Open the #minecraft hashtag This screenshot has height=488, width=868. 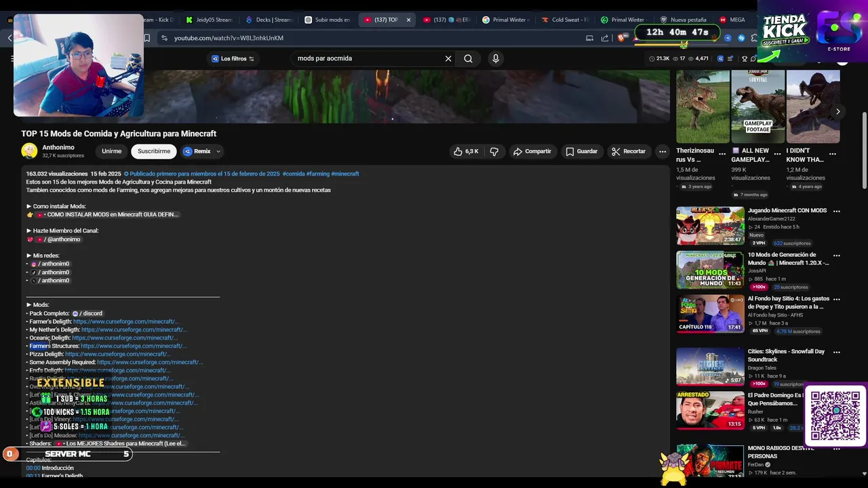pos(345,174)
